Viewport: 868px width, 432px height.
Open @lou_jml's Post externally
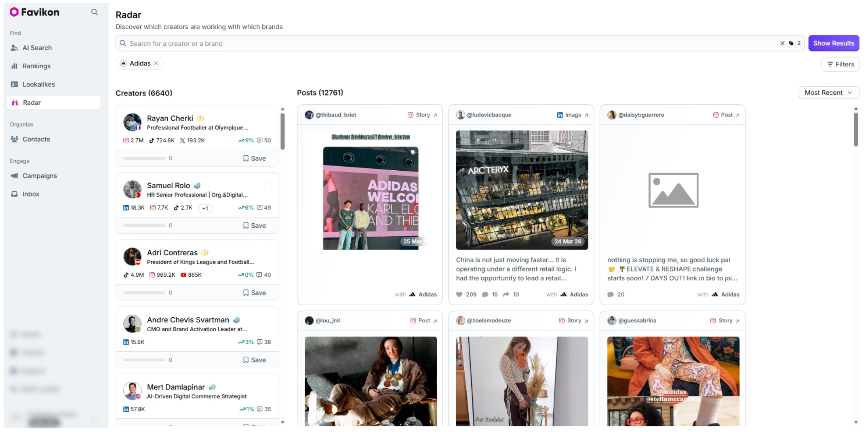435,321
